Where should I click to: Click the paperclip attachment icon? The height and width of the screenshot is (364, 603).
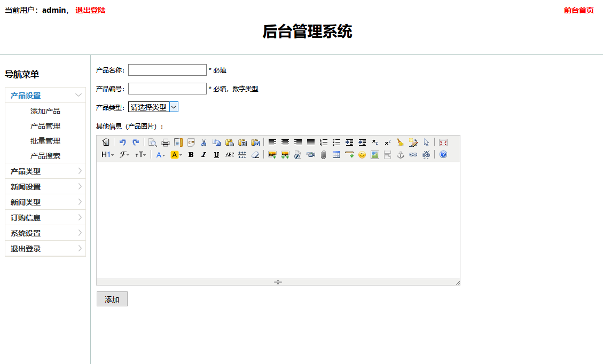[x=324, y=155]
